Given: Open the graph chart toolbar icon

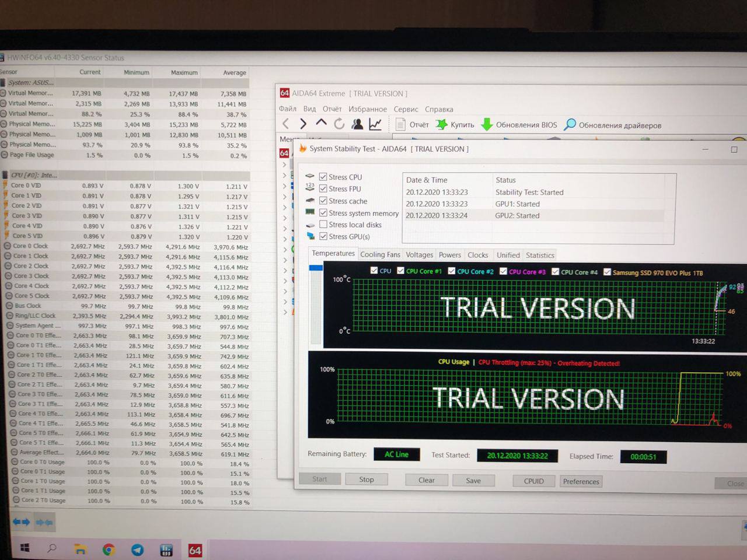Looking at the screenshot, I should tap(375, 124).
